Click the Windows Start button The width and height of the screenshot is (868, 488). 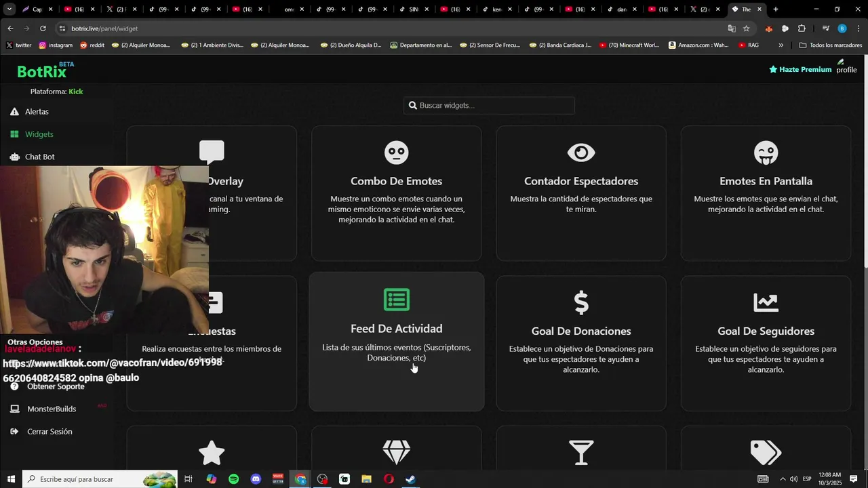click(11, 479)
